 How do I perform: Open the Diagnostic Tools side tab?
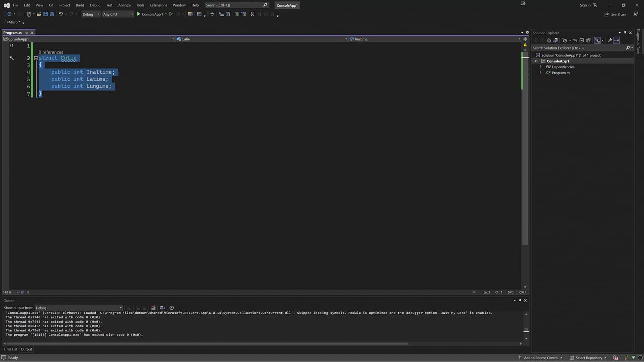[x=638, y=42]
